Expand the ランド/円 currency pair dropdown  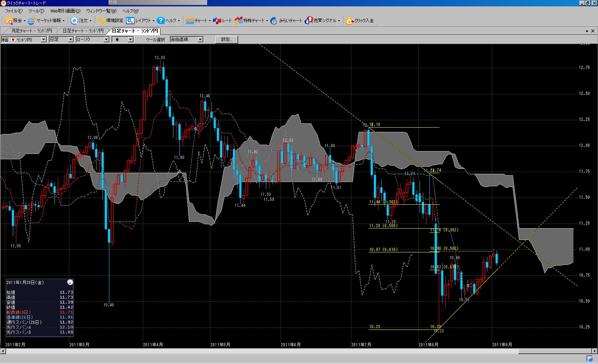pos(43,39)
